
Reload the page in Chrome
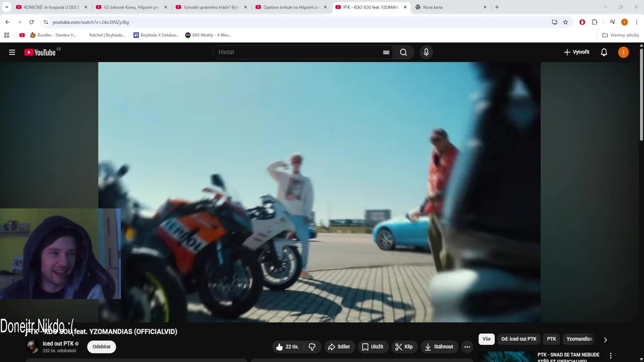pos(31,22)
